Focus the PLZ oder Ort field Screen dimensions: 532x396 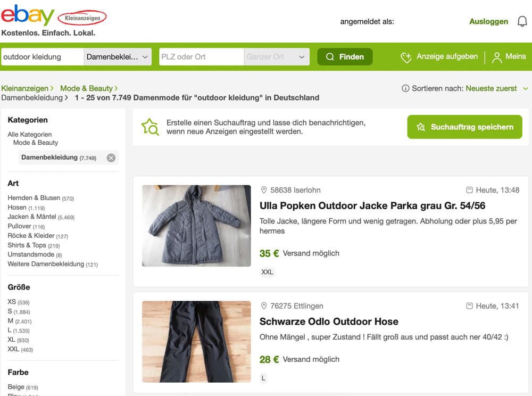tap(202, 56)
